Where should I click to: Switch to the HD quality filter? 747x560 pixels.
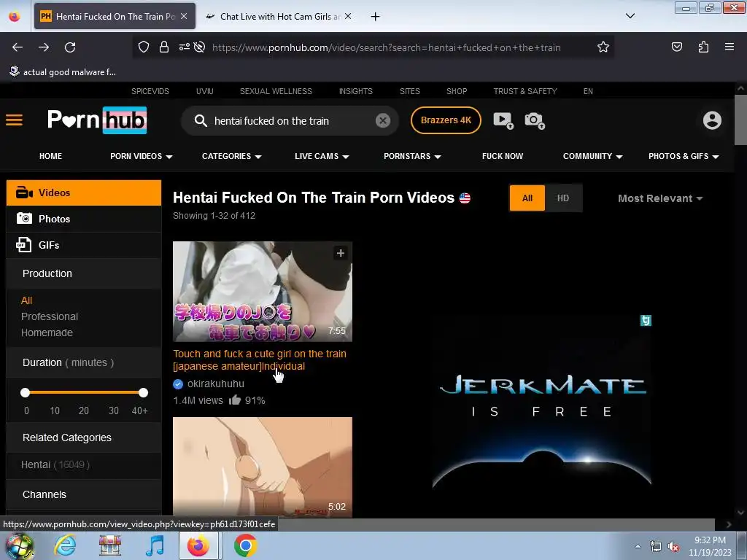pyautogui.click(x=563, y=198)
